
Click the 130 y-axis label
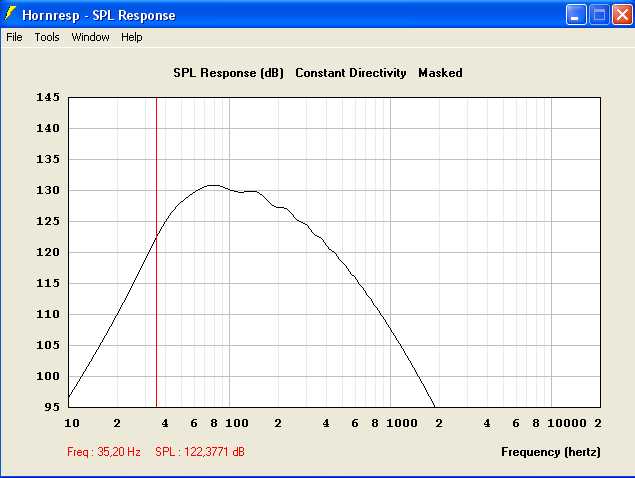(x=48, y=190)
